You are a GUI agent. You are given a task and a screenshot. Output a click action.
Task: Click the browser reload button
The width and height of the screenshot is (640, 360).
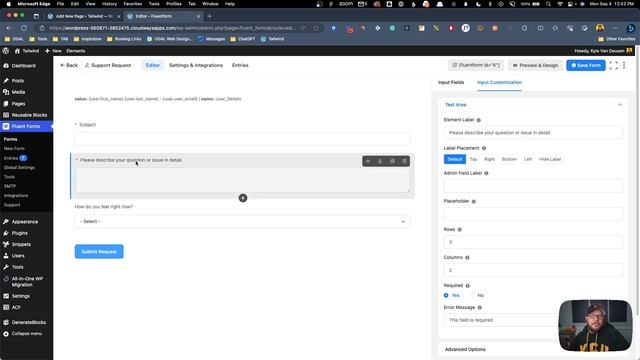point(24,28)
